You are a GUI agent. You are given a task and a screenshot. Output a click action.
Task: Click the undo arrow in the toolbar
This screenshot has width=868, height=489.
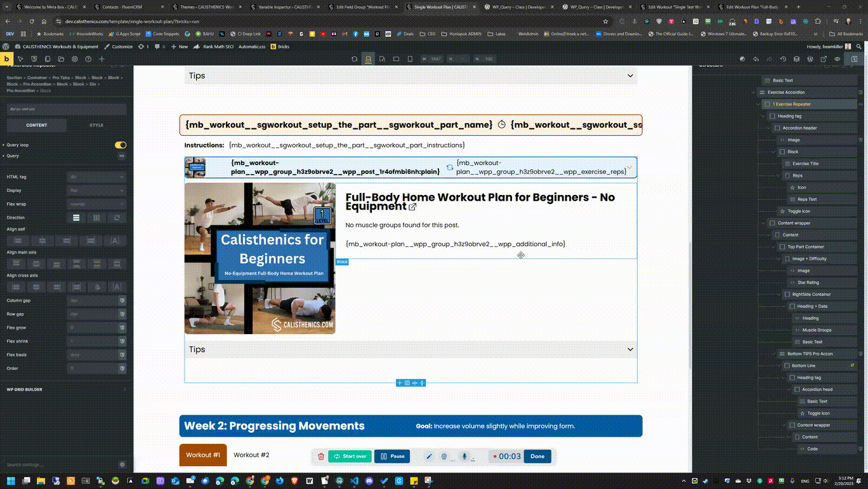(x=756, y=59)
